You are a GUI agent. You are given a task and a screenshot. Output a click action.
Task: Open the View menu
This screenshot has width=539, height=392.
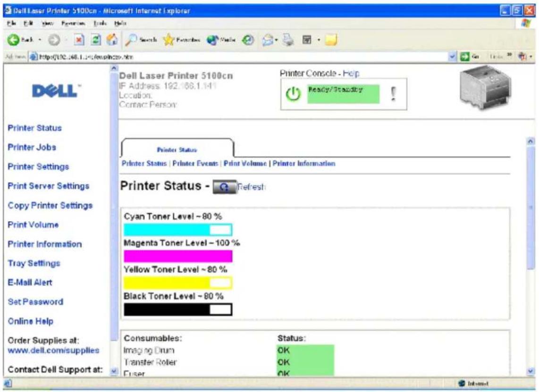tap(48, 24)
